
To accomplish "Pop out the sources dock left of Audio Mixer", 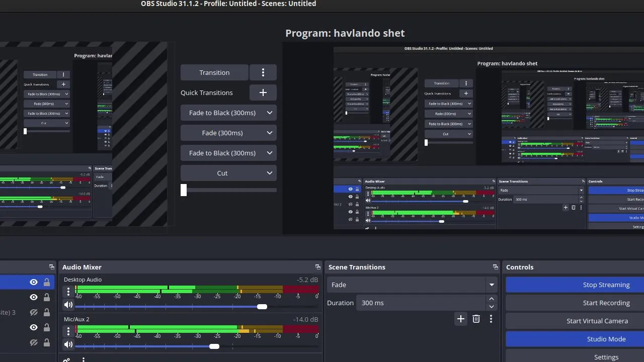I will [51, 267].
